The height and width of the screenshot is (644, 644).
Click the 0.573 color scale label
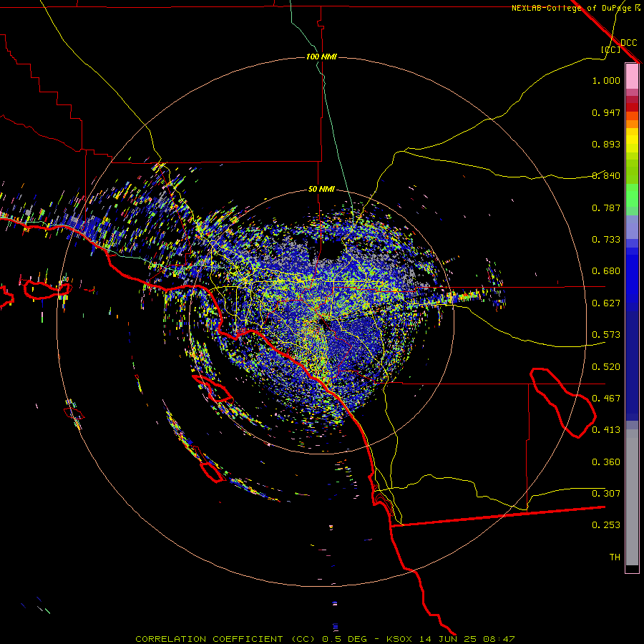pos(606,335)
